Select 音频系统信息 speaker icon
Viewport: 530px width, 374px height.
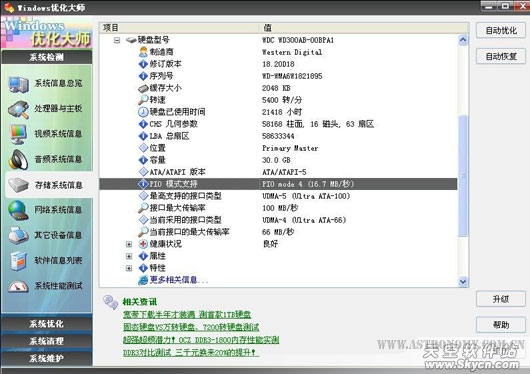[18, 159]
